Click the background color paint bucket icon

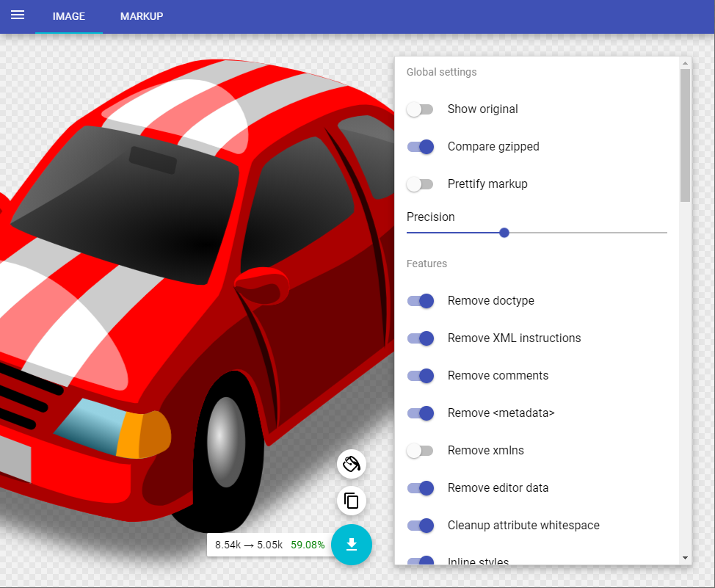tap(351, 464)
